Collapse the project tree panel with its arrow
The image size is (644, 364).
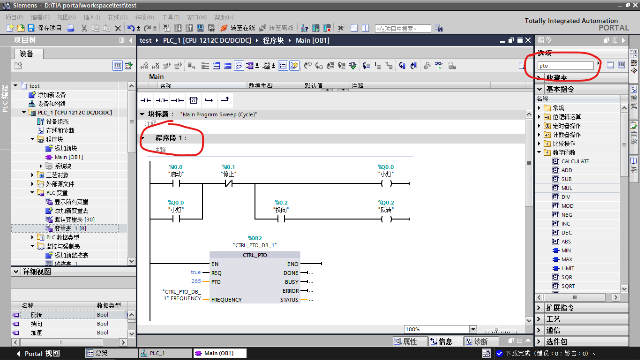131,40
